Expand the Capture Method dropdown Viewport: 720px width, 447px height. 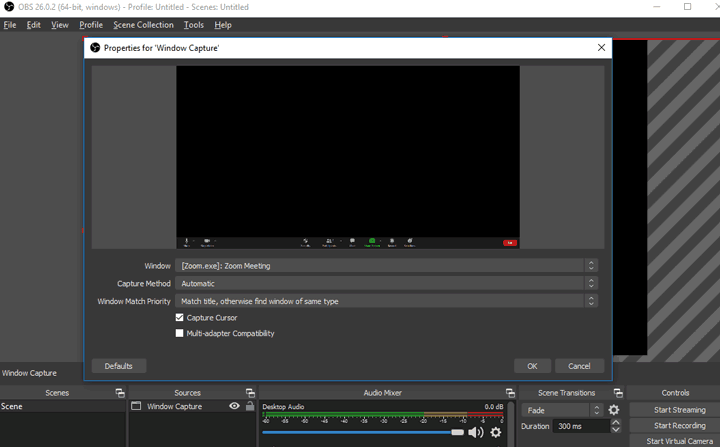pos(386,283)
